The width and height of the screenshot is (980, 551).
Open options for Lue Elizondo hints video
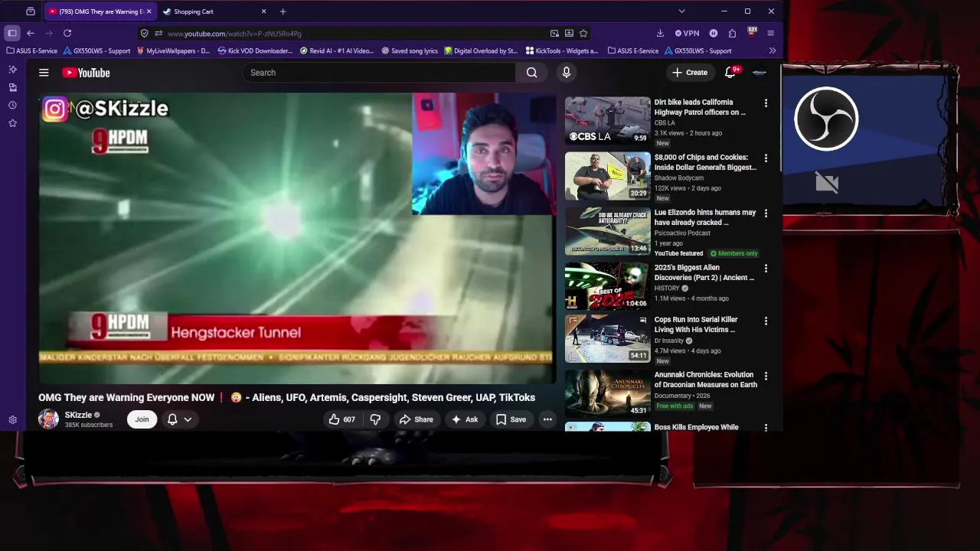766,213
